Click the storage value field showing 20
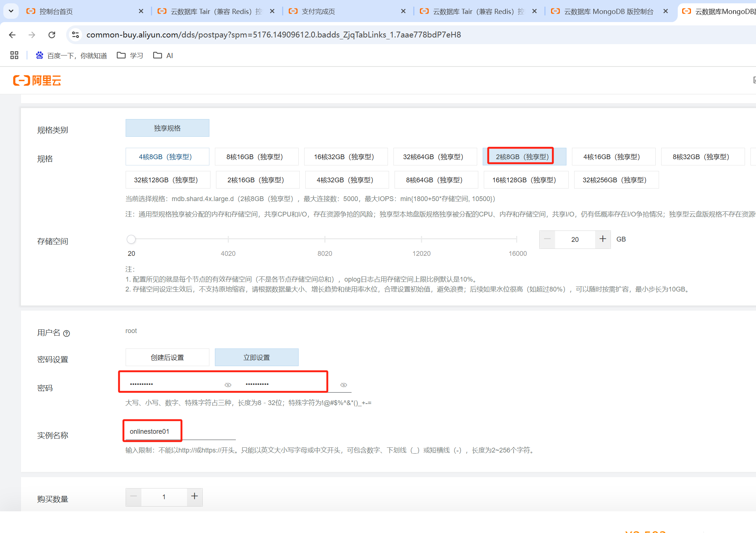 click(575, 239)
